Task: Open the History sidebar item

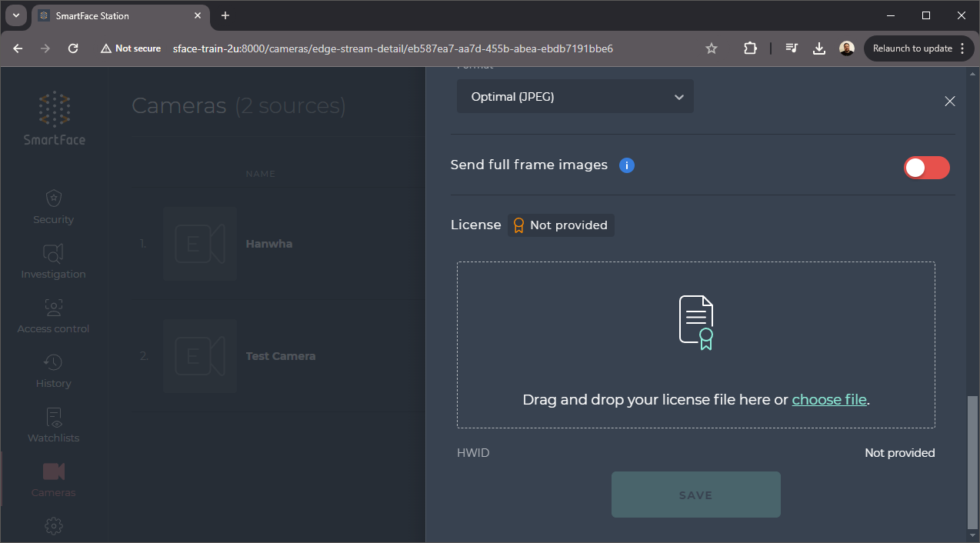Action: 53,371
